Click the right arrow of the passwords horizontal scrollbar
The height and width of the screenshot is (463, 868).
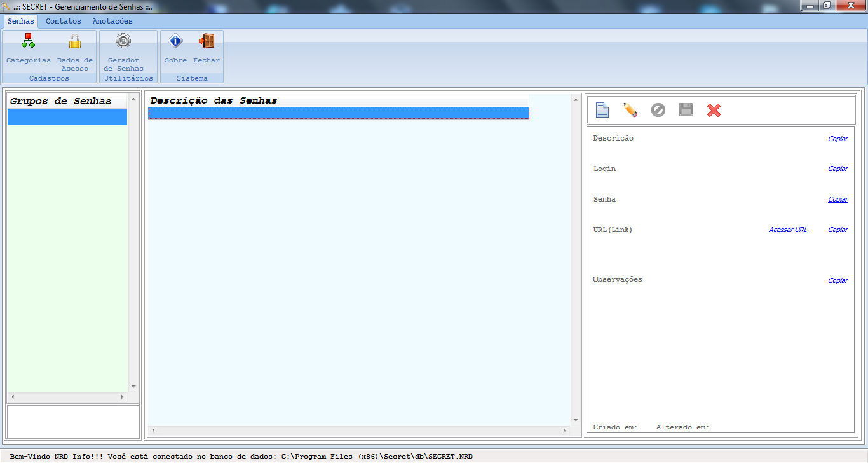pyautogui.click(x=565, y=431)
